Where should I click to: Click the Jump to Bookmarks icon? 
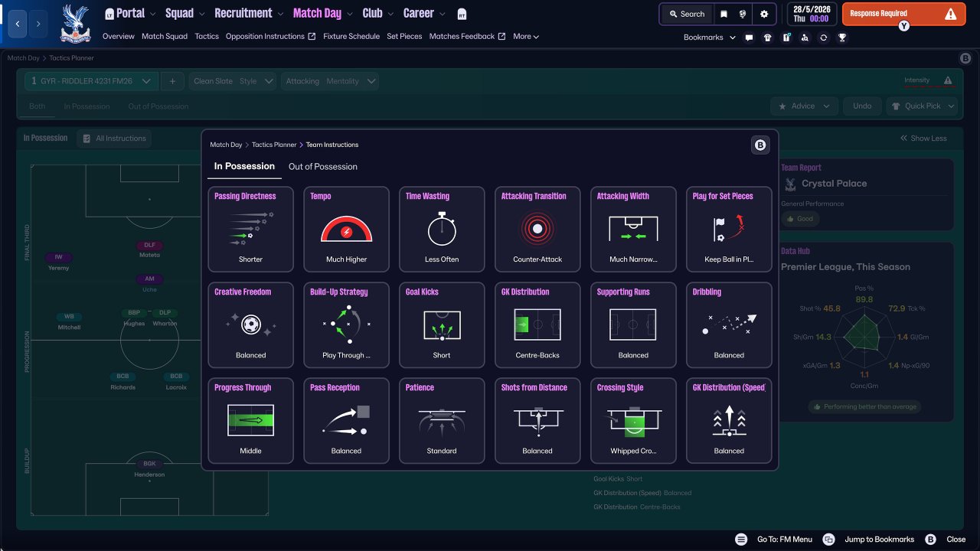point(828,540)
